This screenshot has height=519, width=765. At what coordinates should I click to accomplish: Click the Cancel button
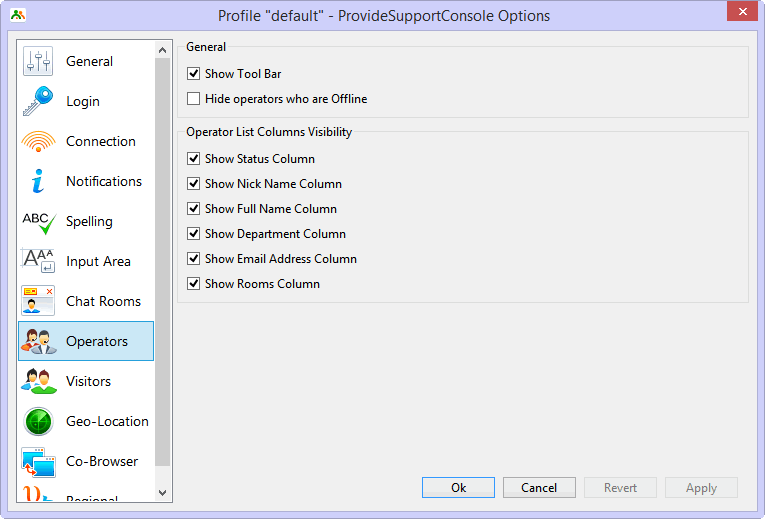coord(539,488)
